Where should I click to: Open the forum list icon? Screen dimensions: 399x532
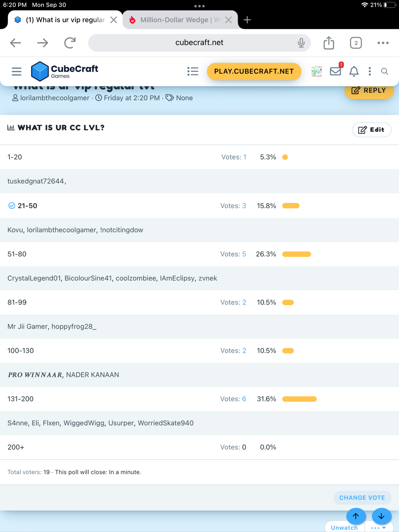tap(193, 71)
